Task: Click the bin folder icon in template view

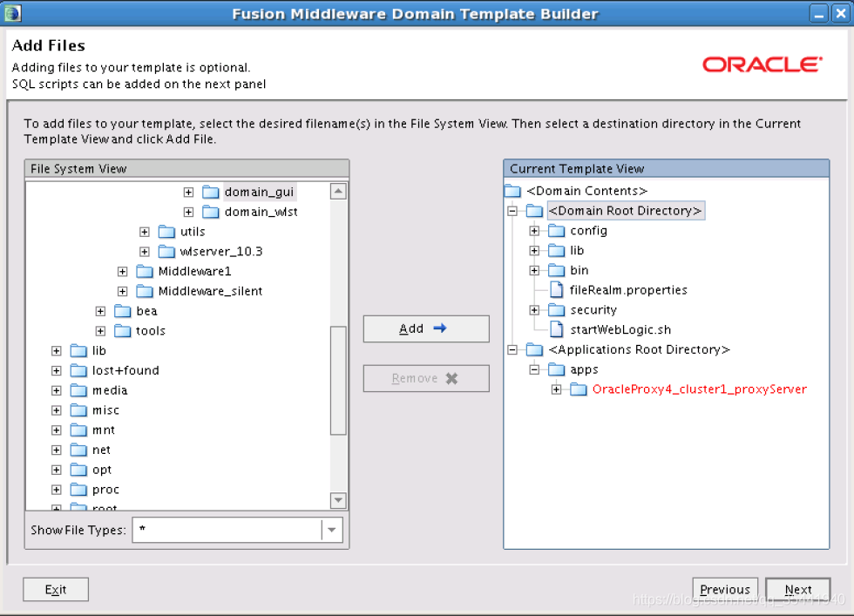Action: coord(556,271)
